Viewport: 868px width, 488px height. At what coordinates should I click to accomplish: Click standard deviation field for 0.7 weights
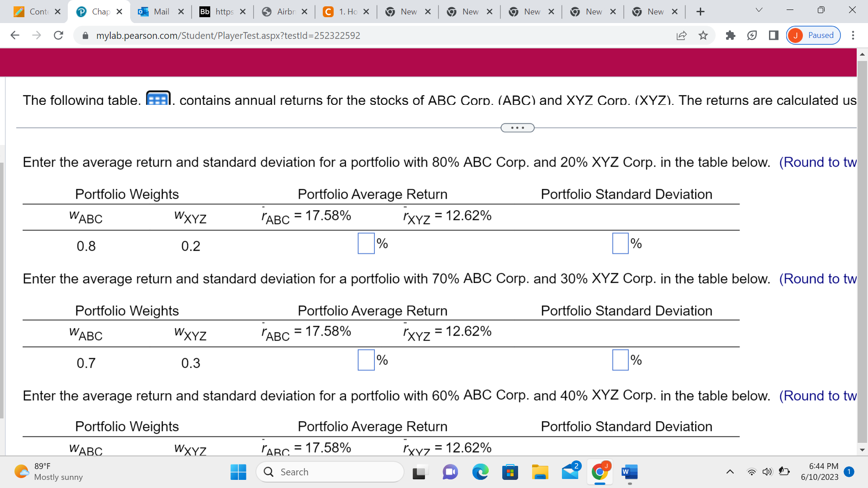click(620, 360)
